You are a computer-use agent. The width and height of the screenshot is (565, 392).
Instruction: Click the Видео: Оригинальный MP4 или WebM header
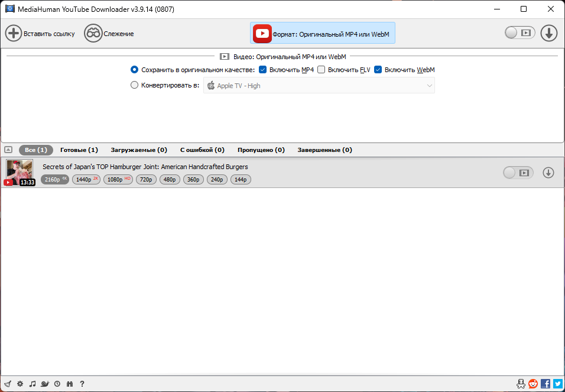point(283,57)
